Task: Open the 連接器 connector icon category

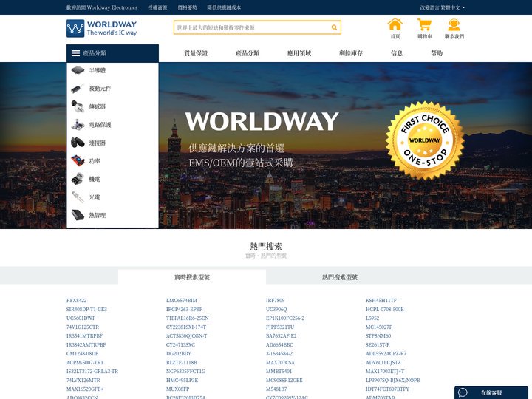Action: click(78, 143)
